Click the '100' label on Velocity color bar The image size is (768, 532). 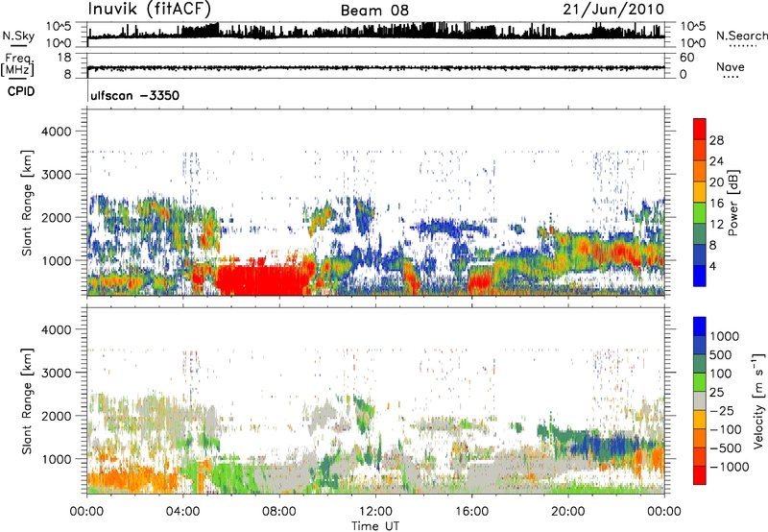tap(721, 374)
